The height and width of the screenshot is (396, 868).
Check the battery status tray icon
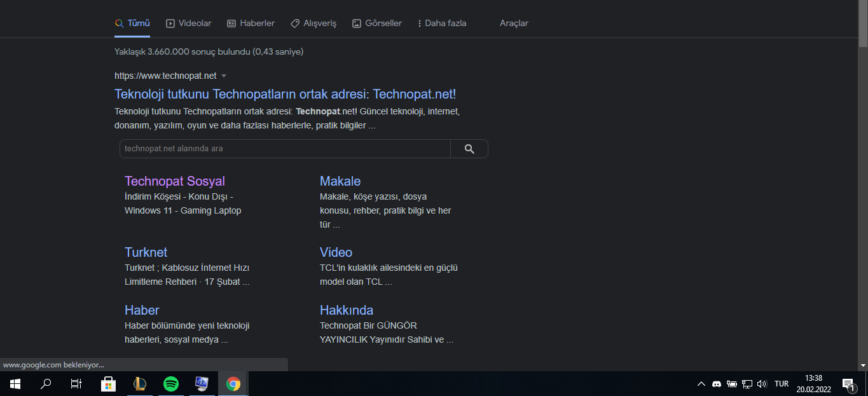[731, 384]
